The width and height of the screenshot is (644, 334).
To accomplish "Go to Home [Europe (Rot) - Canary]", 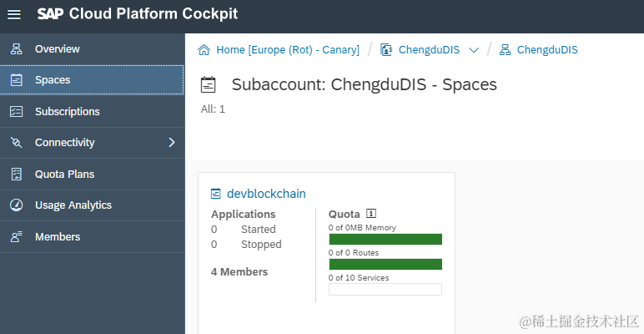I will tap(288, 50).
